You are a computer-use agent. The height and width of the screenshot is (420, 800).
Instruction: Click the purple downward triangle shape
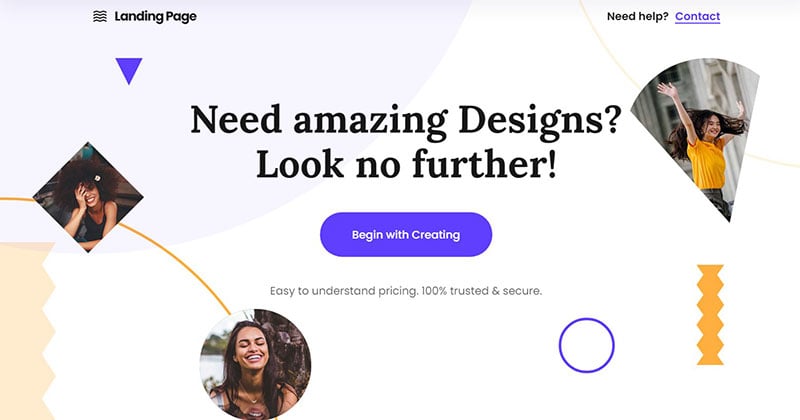coord(129,69)
